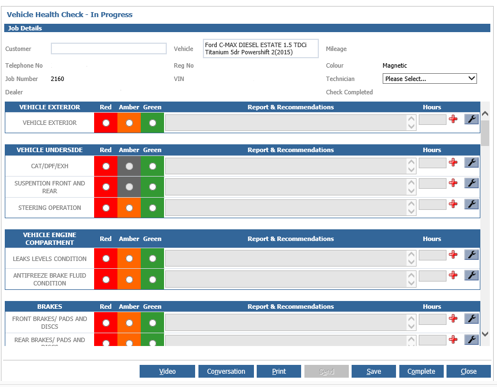Click the wrench icon for Vehicle Exterior row
The image size is (497, 387).
pyautogui.click(x=471, y=119)
